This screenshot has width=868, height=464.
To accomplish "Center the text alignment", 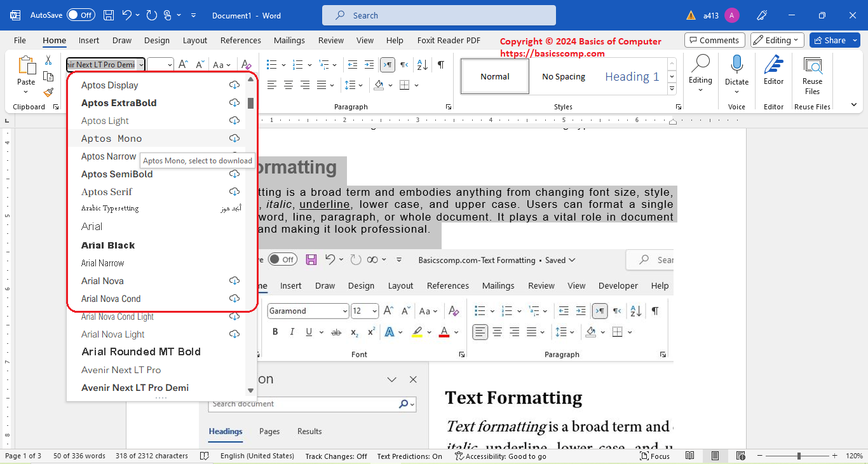I will coord(288,85).
